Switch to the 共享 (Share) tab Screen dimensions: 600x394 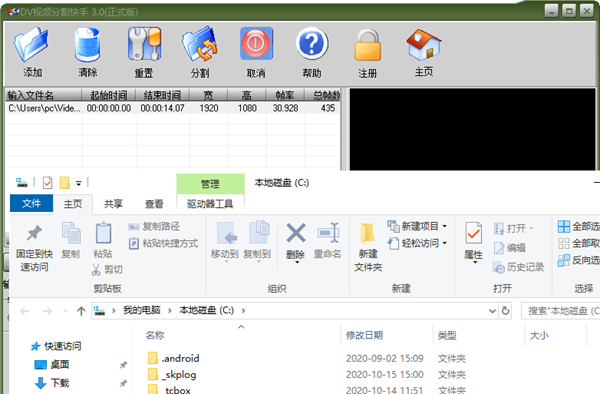pos(114,204)
